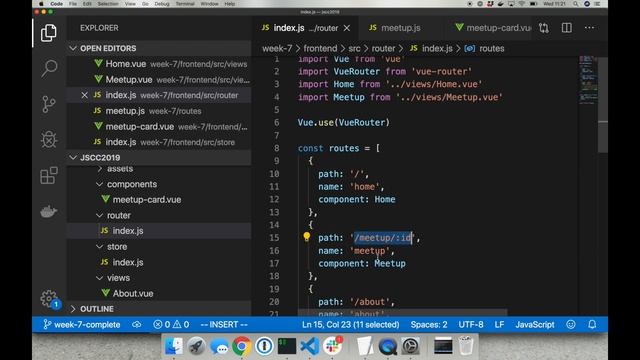Screen dimensions: 640x360
Task: Click the editor minimap
Action: [588, 80]
